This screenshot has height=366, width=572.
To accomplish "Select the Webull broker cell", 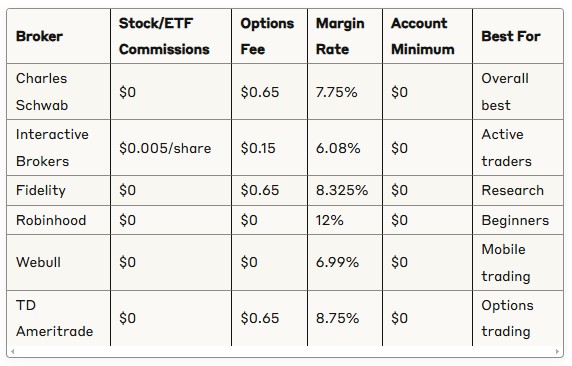I will [x=59, y=262].
